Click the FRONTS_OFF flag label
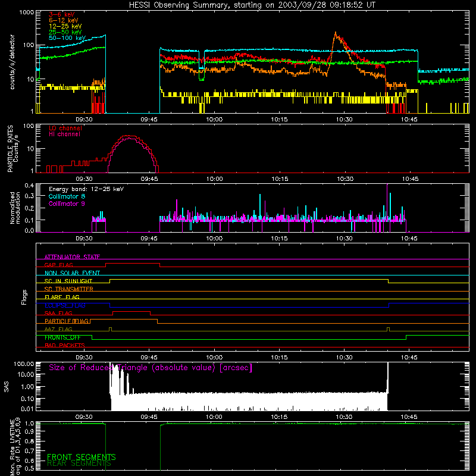 click(x=62, y=337)
